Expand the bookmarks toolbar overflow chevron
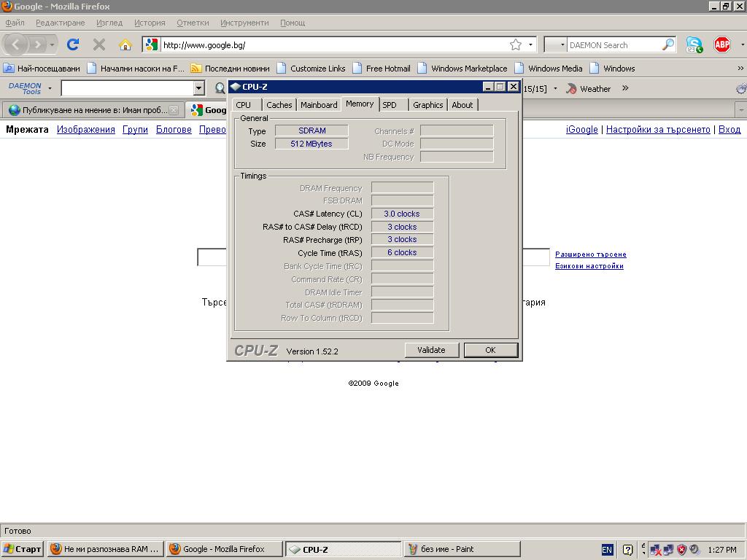This screenshot has width=747, height=560. coord(740,68)
